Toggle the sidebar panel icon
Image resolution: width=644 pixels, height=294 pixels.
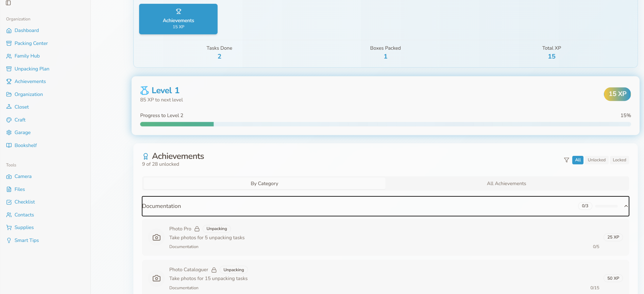coord(9,3)
